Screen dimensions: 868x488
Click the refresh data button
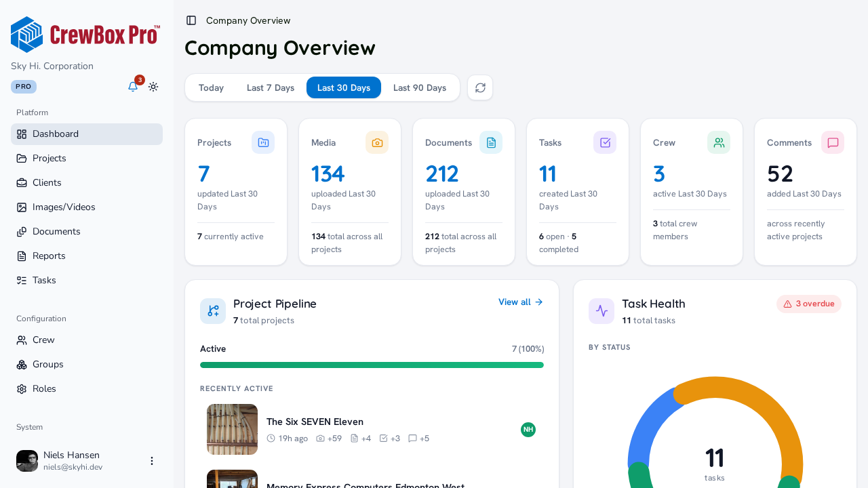pyautogui.click(x=480, y=87)
